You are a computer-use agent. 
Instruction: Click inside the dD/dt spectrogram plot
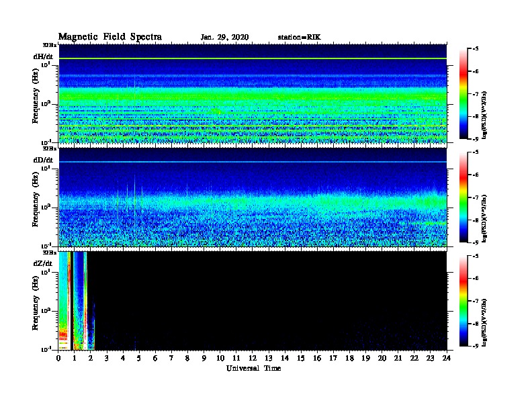(x=253, y=197)
